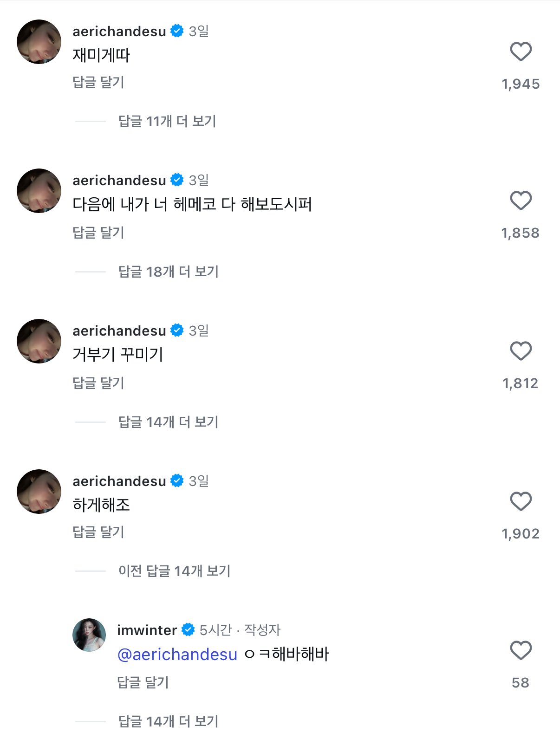Open imwinter's profile picture

tap(89, 635)
